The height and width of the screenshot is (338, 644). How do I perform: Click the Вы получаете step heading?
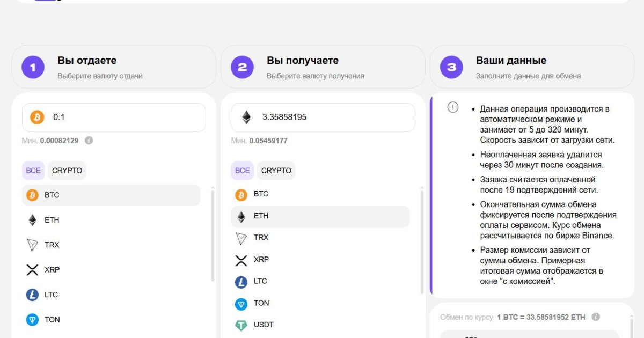tap(303, 61)
